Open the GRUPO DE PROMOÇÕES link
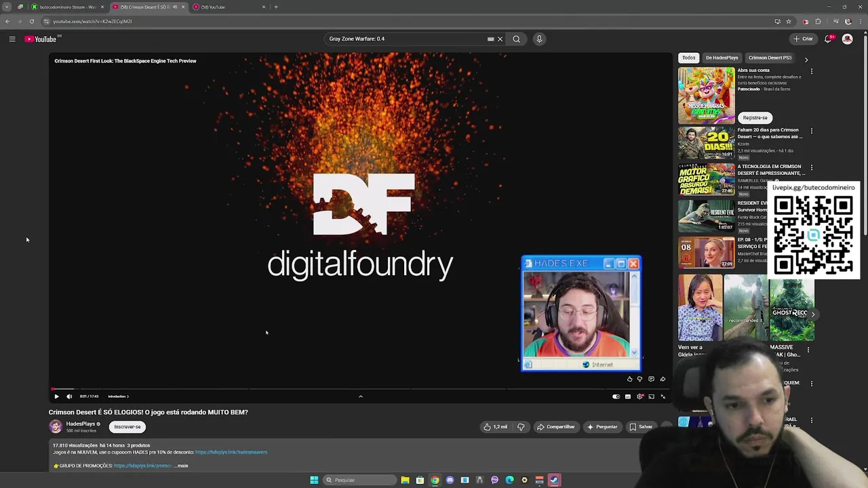Image resolution: width=868 pixels, height=488 pixels. pyautogui.click(x=142, y=466)
